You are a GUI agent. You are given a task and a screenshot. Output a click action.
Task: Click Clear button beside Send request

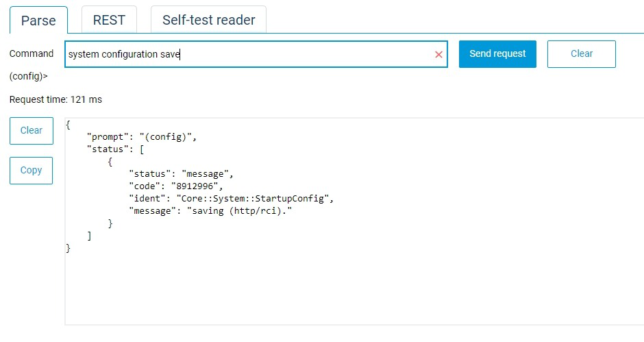pos(581,53)
